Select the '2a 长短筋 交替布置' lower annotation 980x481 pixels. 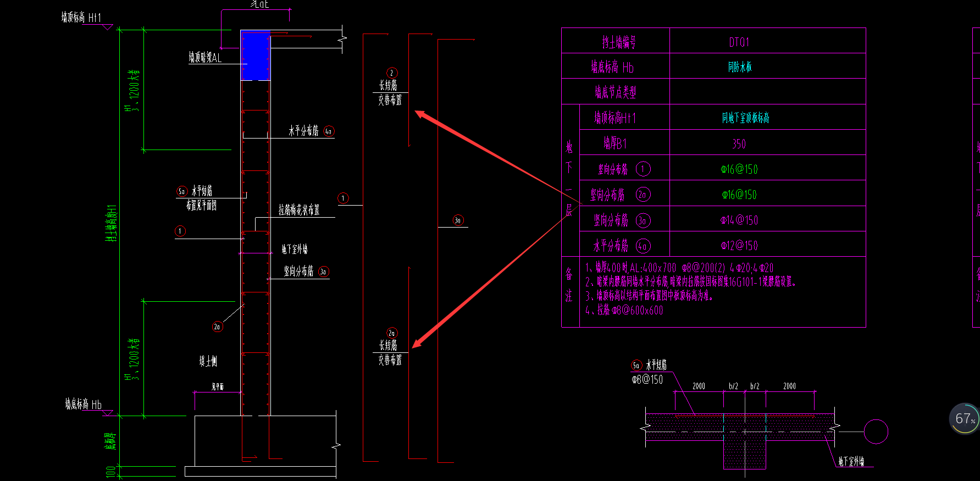[390, 347]
